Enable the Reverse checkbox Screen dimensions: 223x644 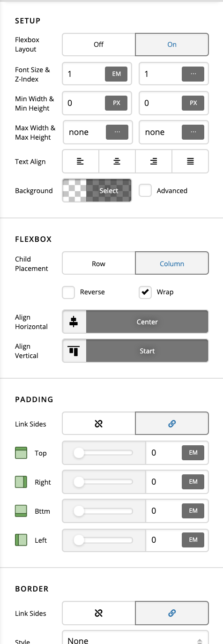click(x=69, y=292)
